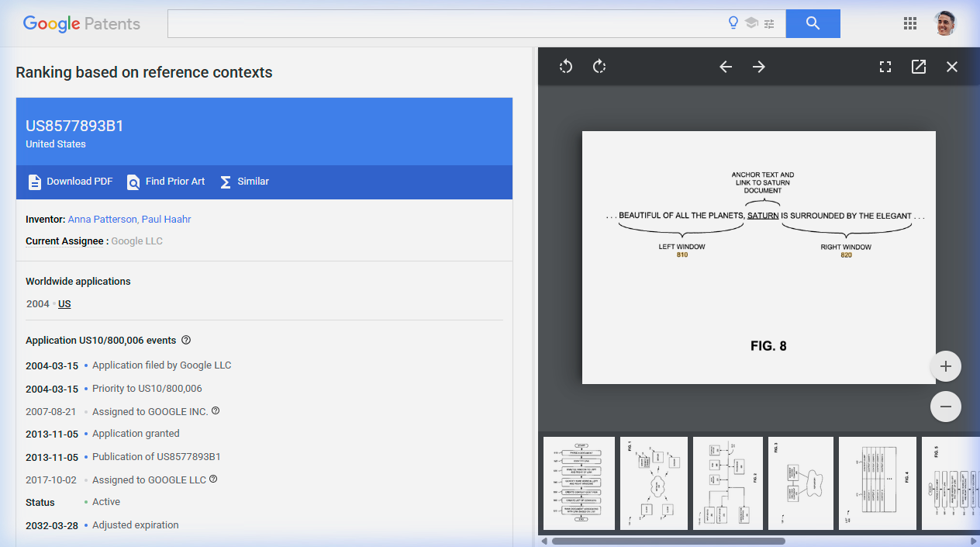
Task: Select the FIG. 1 thumbnail
Action: click(654, 483)
